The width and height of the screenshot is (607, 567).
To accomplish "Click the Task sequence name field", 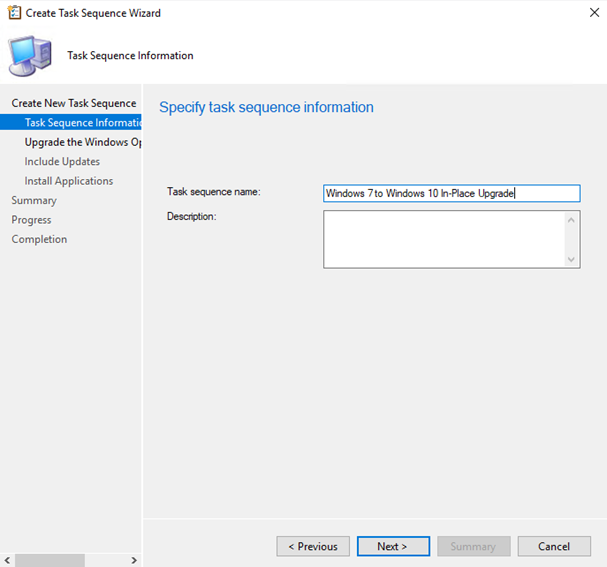I will [451, 193].
